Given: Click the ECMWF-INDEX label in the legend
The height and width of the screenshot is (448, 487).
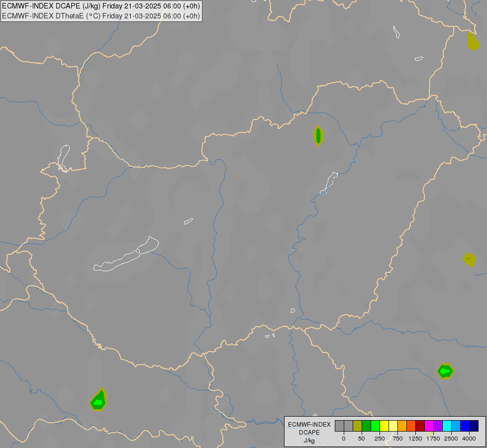Looking at the screenshot, I should point(309,425).
